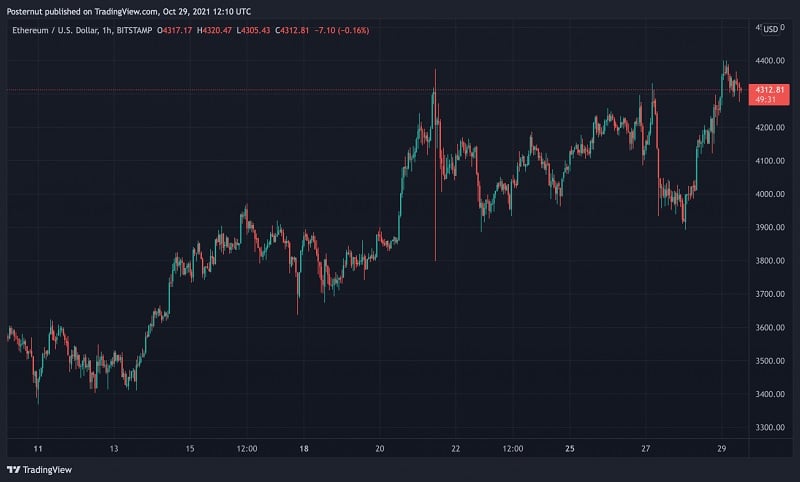This screenshot has width=800, height=482.
Task: Click date 18 on the time axis
Action: click(304, 449)
